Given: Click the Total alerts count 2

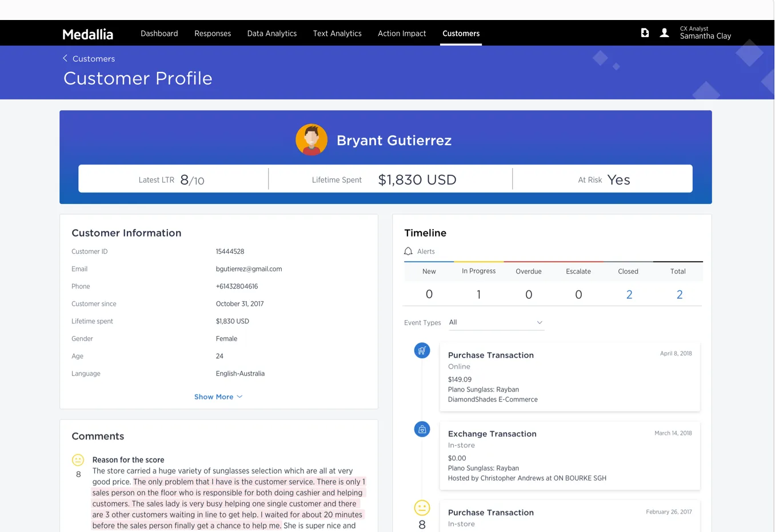Looking at the screenshot, I should pos(680,294).
